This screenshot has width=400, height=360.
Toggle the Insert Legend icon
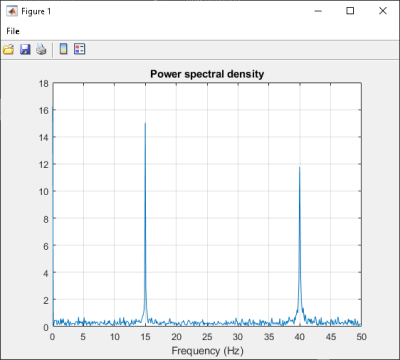tap(80, 49)
